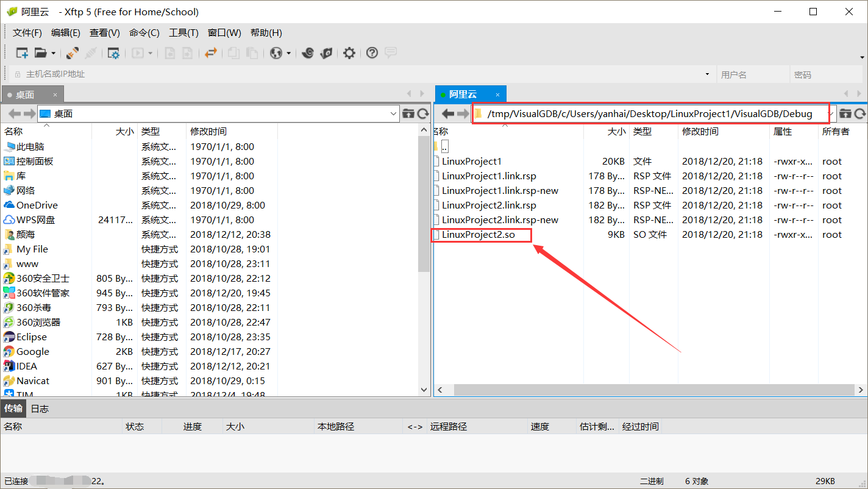This screenshot has width=868, height=489.
Task: Open session Properties via the folder-gear icon
Action: click(x=113, y=53)
